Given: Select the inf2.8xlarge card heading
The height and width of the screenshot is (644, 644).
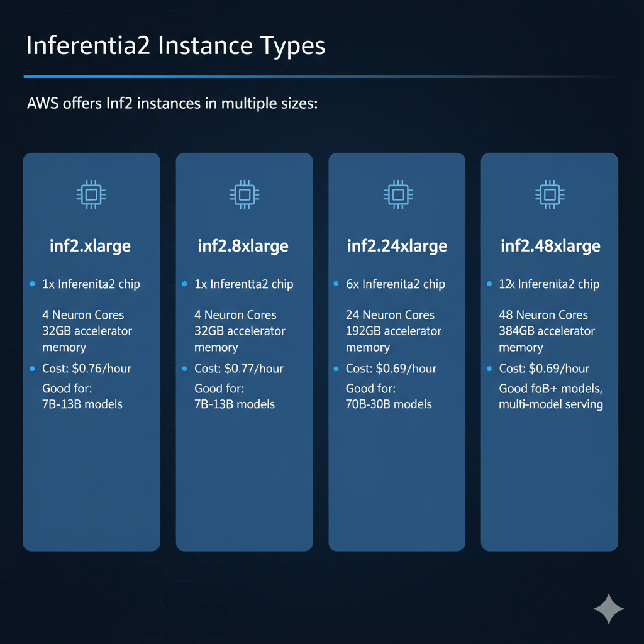Looking at the screenshot, I should coord(243,245).
